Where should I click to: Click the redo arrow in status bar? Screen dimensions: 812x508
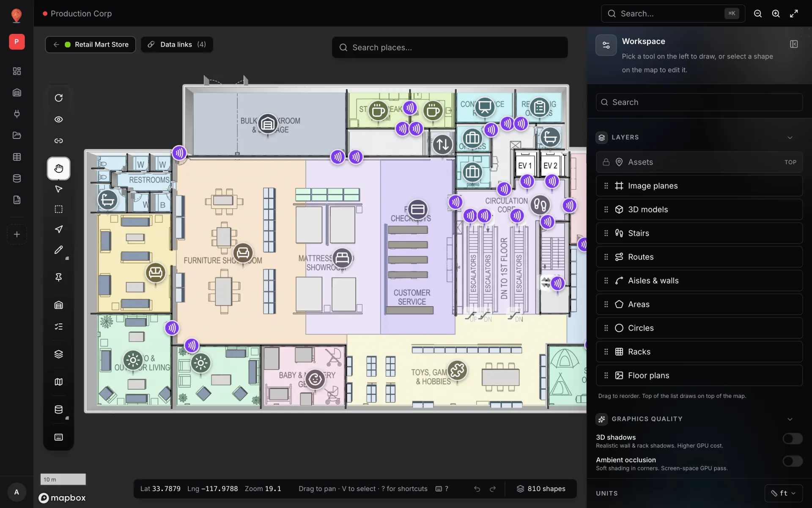click(x=493, y=489)
